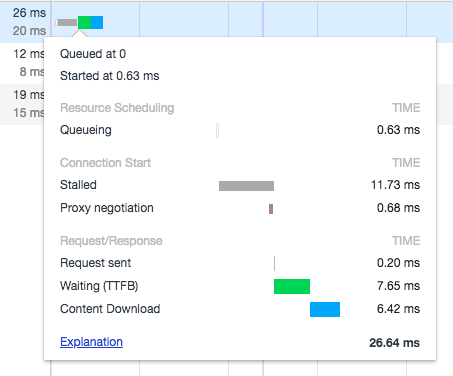This screenshot has width=453, height=376.
Task: Click the Request sent timing marker
Action: 274,263
